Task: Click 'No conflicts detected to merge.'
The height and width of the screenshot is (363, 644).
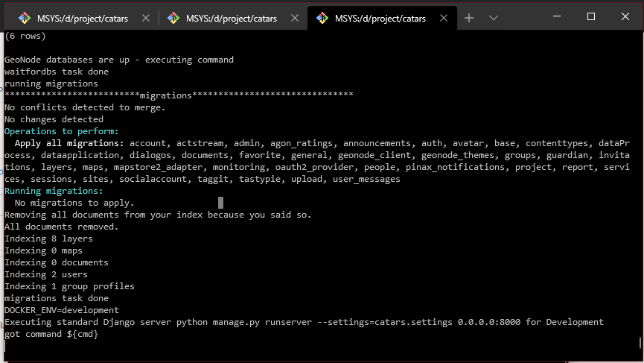Action: click(x=85, y=108)
